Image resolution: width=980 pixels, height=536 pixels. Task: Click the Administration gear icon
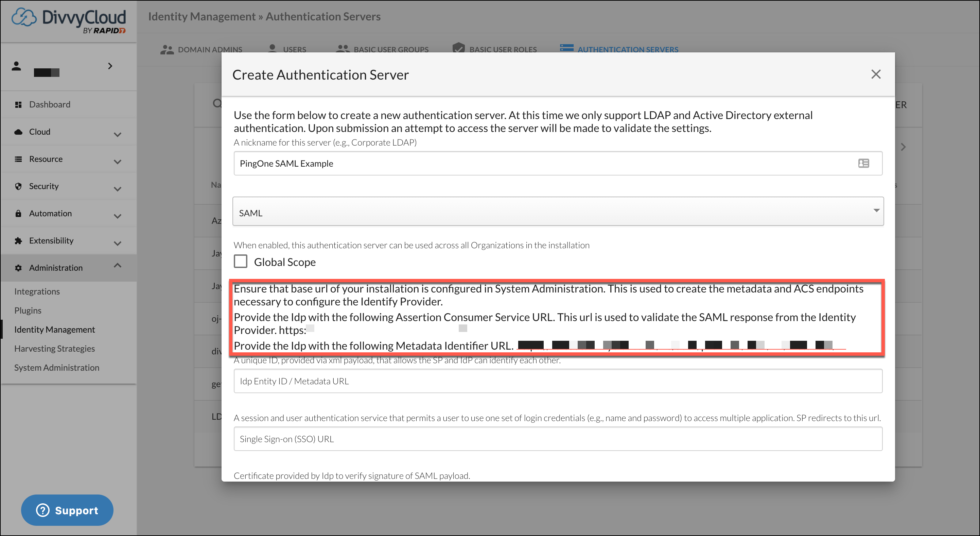click(18, 268)
